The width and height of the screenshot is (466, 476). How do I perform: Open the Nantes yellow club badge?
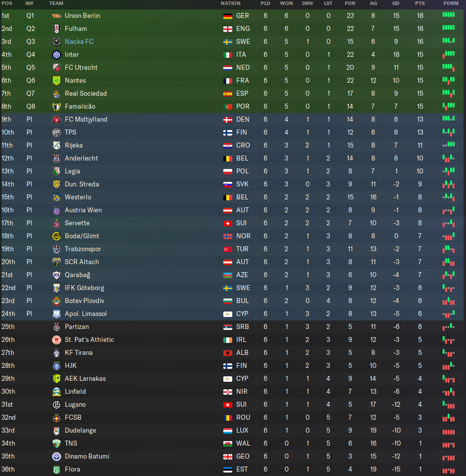click(56, 80)
